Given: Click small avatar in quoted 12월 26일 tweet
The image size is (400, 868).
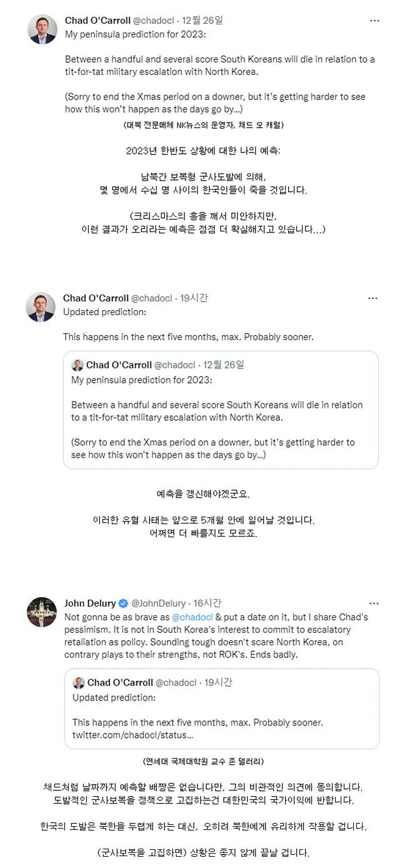Looking at the screenshot, I should pyautogui.click(x=77, y=365).
